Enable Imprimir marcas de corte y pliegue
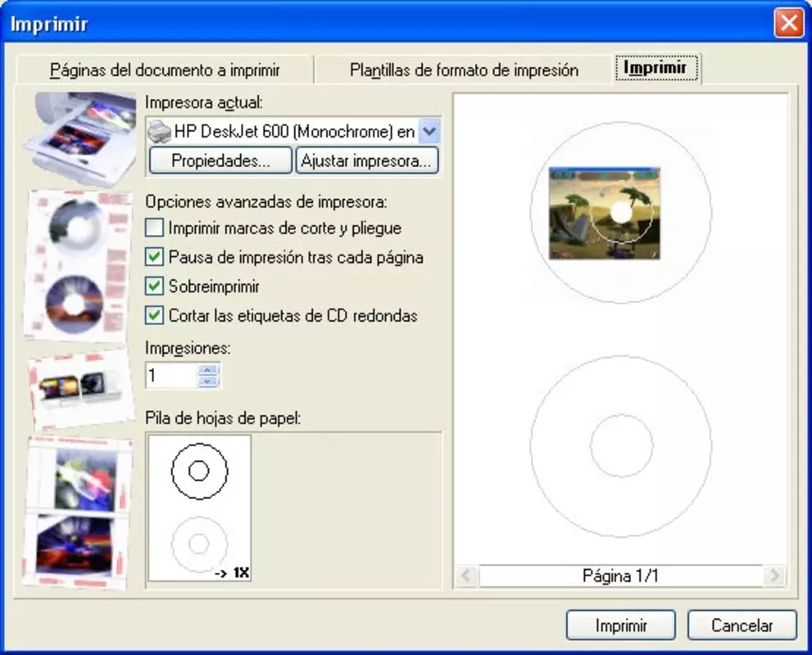812x655 pixels. 154,228
